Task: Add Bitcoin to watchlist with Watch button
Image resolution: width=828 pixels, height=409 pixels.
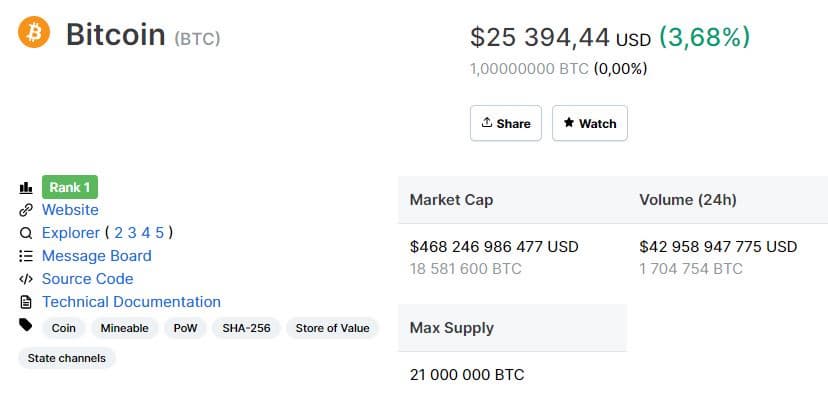Action: tap(590, 123)
